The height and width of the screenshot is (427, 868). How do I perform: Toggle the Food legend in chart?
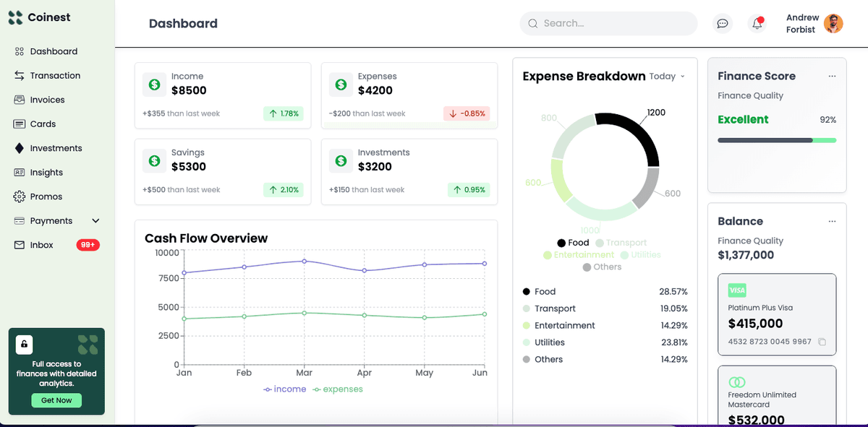tap(573, 243)
